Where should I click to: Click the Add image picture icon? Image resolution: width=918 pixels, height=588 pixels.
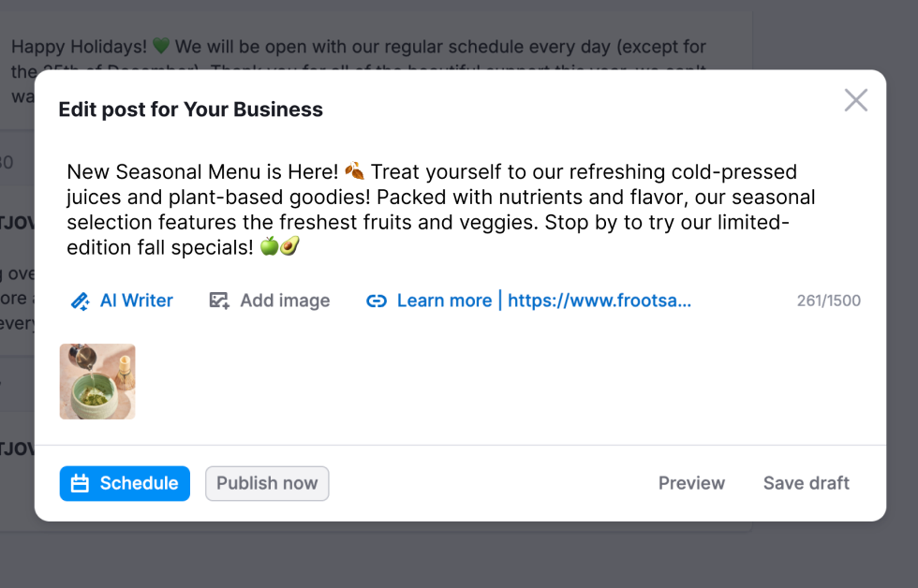coord(218,301)
